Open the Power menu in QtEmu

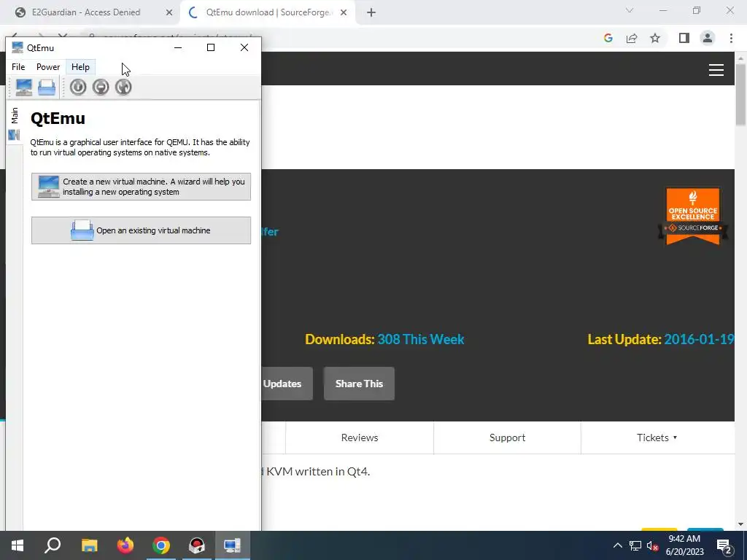[x=48, y=67]
